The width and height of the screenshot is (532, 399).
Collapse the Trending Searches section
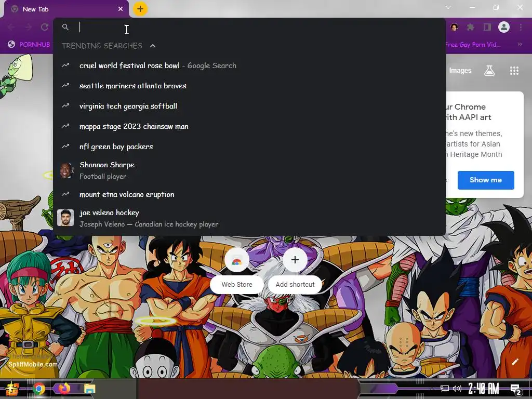click(x=153, y=46)
